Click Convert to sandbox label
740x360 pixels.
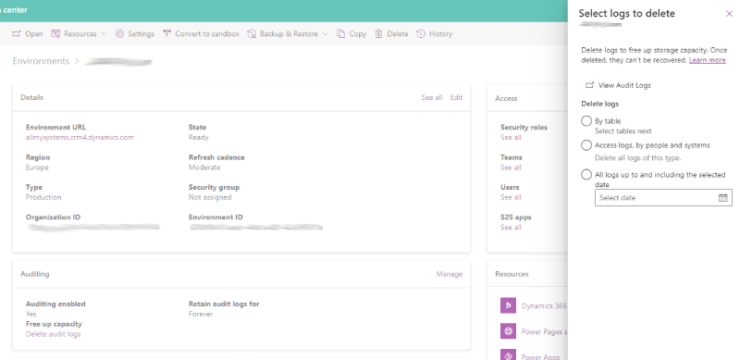tap(207, 34)
